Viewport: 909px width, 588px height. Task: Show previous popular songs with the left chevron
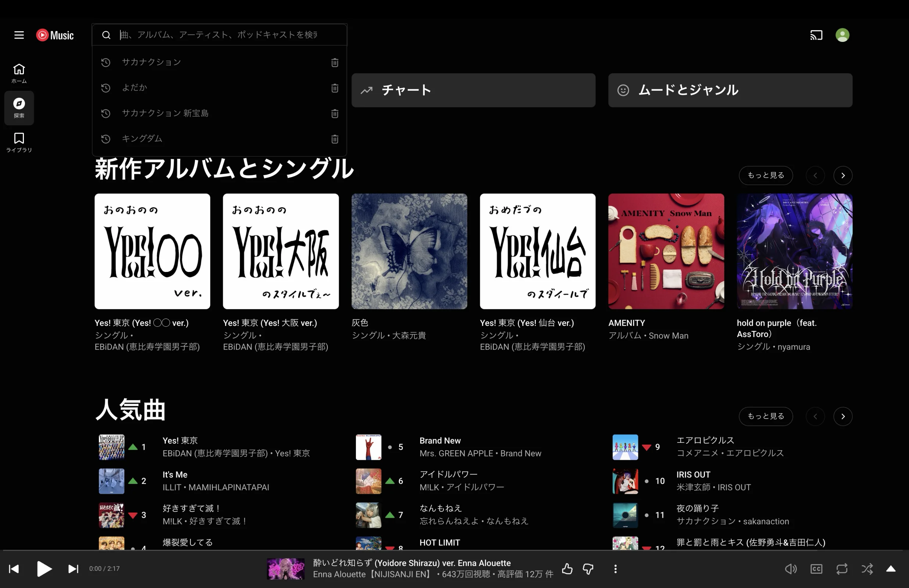coord(815,417)
